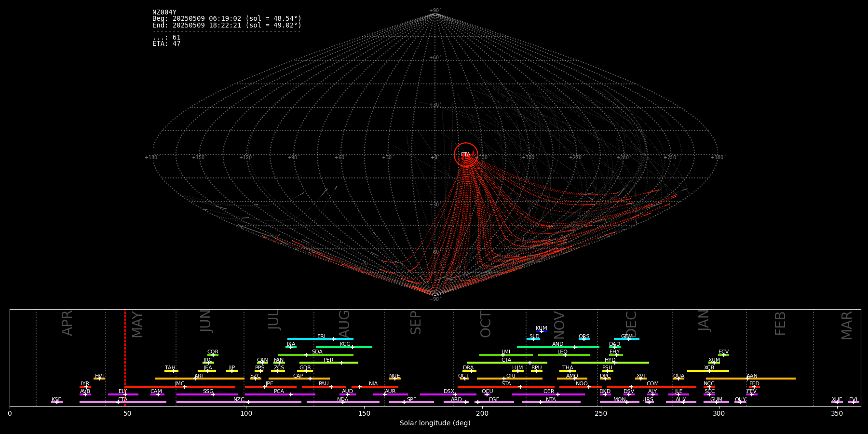The height and width of the screenshot is (434, 868).
Task: Select the AAN shower bar label
Action: [x=752, y=376]
